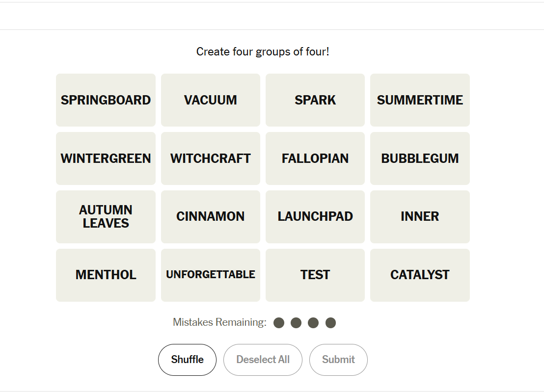Select the MENTHOL tile
Viewport: 544px width, 392px height.
106,275
